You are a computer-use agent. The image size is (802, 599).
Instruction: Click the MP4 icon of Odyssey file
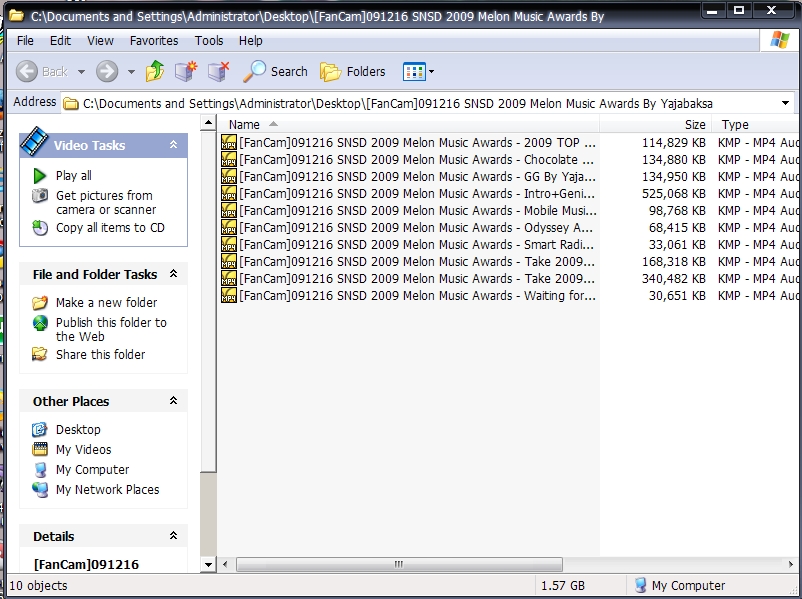tap(229, 227)
